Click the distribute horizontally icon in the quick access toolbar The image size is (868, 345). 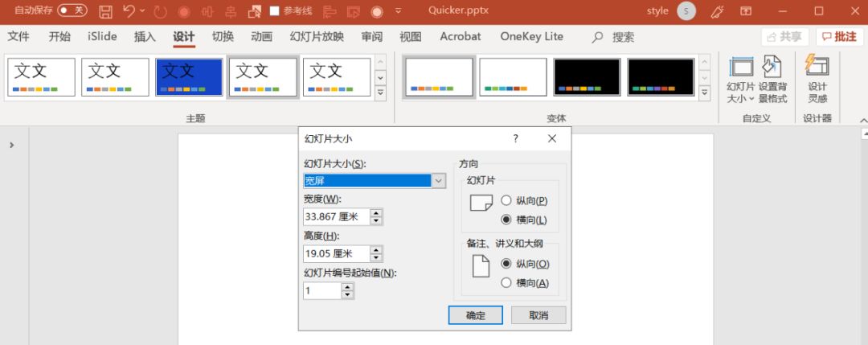[208, 11]
